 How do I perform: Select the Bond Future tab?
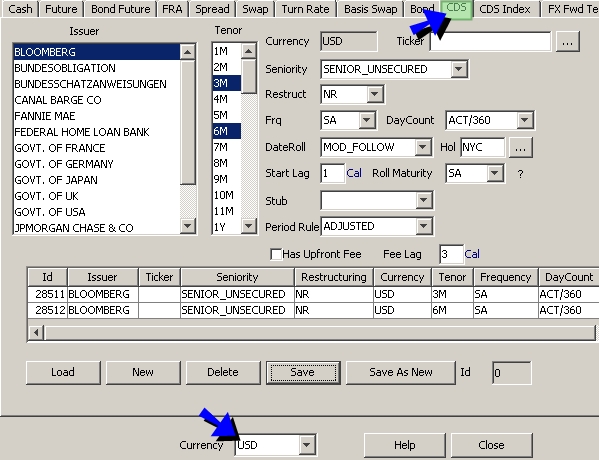point(121,9)
